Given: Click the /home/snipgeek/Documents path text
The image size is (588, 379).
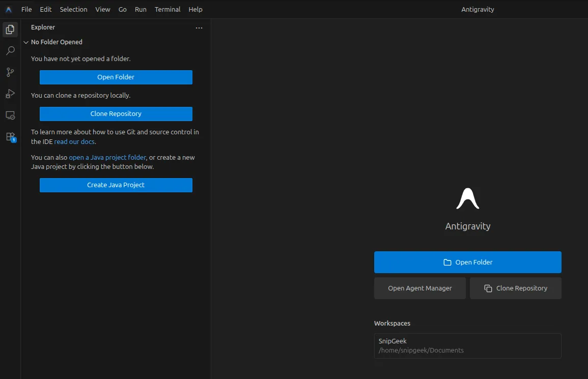Looking at the screenshot, I should [421, 350].
